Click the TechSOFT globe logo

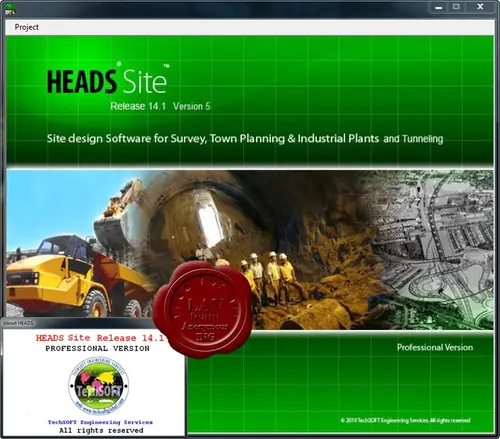pos(99,386)
